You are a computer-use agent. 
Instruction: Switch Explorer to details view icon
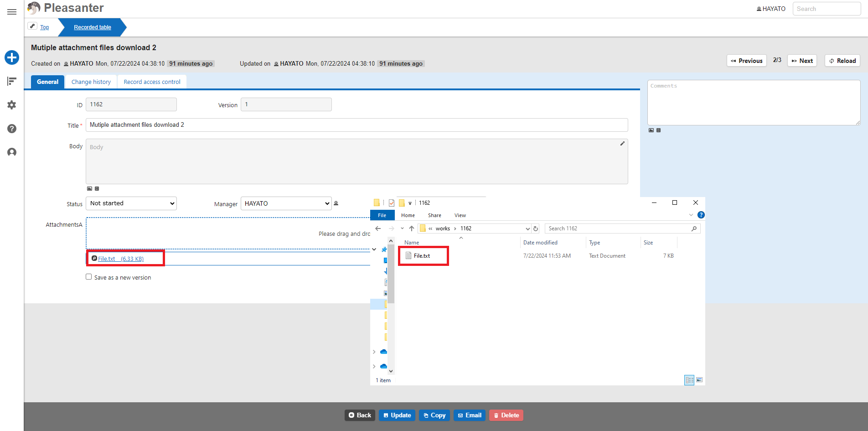(x=689, y=380)
